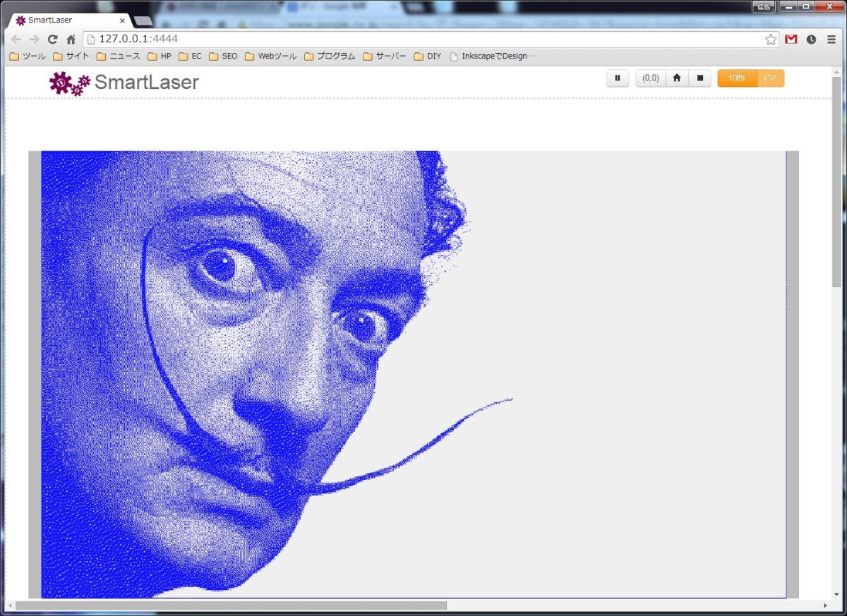This screenshot has width=847, height=616.
Task: Click the scroll-up arrow of vertical scrollbar
Action: point(837,71)
